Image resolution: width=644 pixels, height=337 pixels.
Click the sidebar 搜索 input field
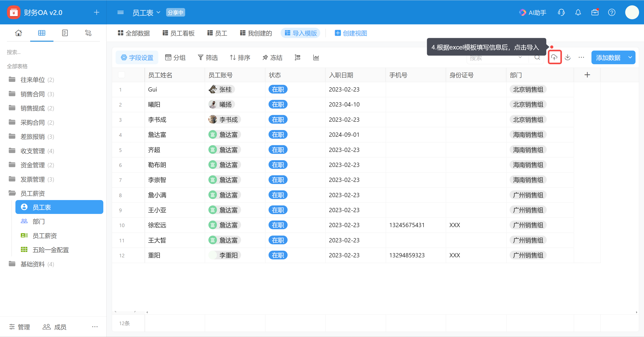(53, 52)
